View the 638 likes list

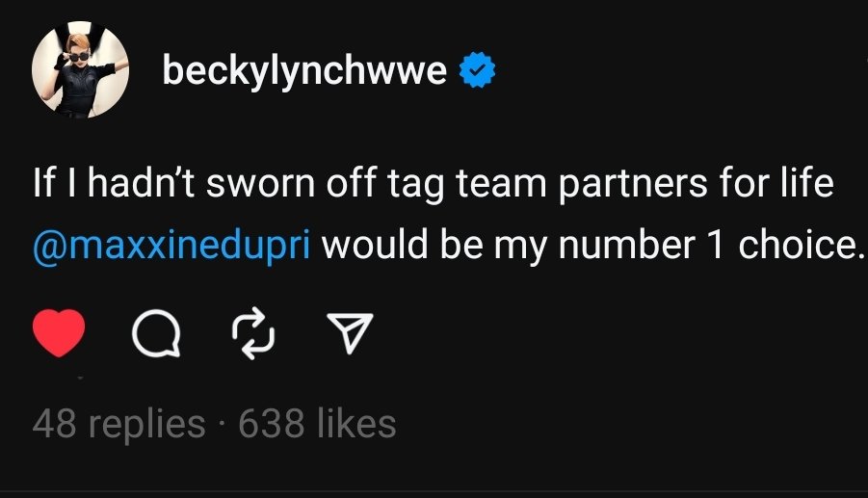tap(317, 425)
